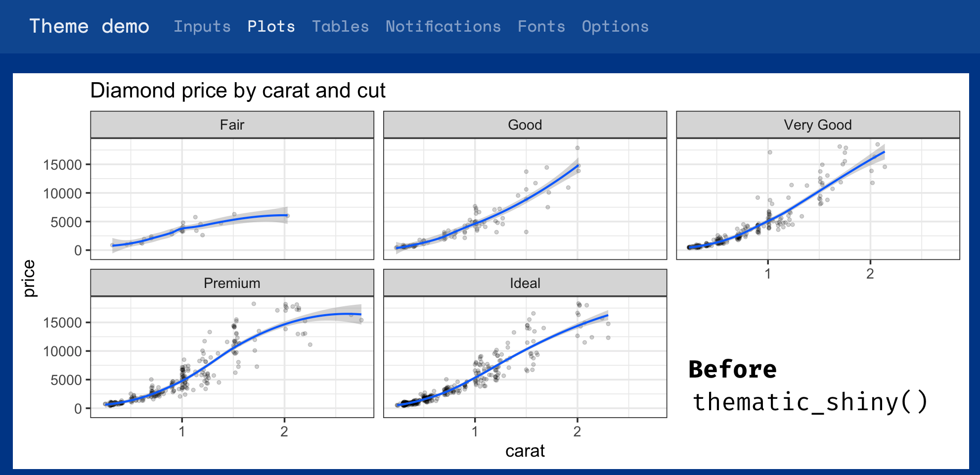980x475 pixels.
Task: Click the Fair facet header strip
Action: (x=231, y=125)
